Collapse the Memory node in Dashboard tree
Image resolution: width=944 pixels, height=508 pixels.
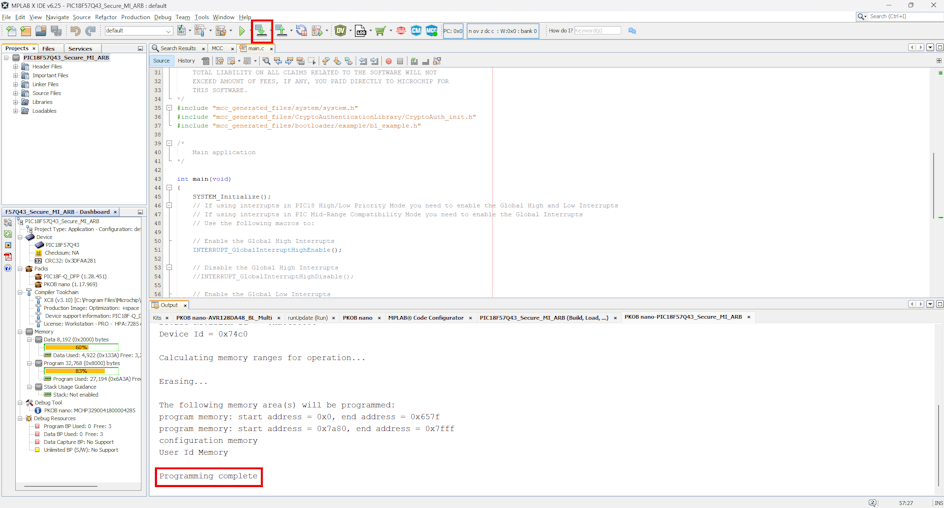coord(20,332)
